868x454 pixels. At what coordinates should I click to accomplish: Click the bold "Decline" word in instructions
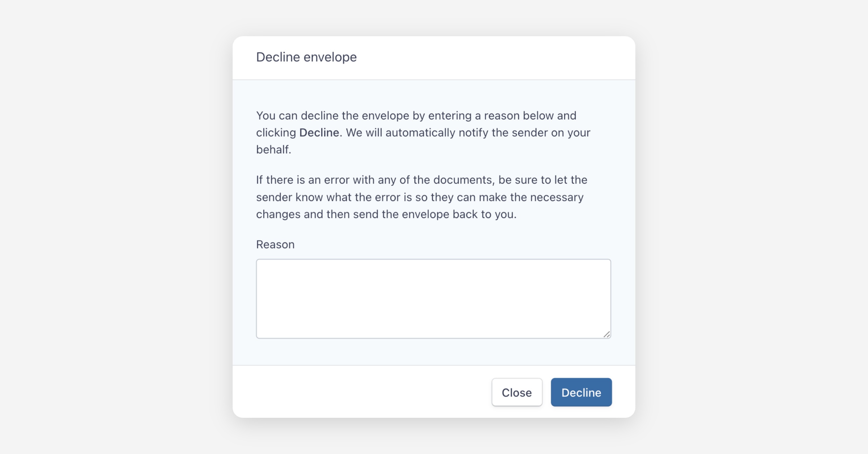(x=319, y=133)
